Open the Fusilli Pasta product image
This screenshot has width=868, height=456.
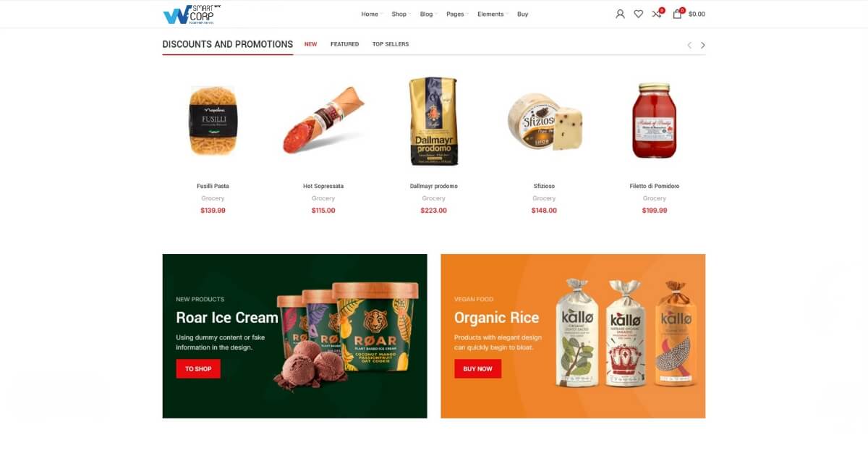[213, 121]
